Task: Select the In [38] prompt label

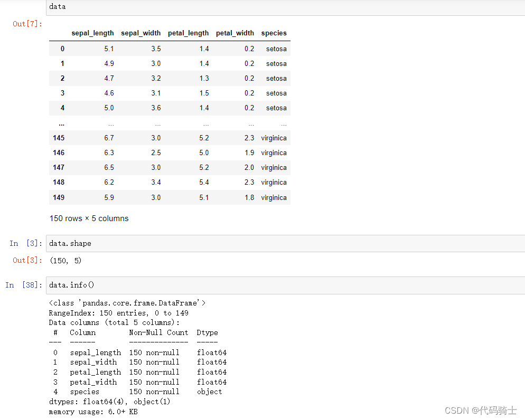Action: coord(24,285)
